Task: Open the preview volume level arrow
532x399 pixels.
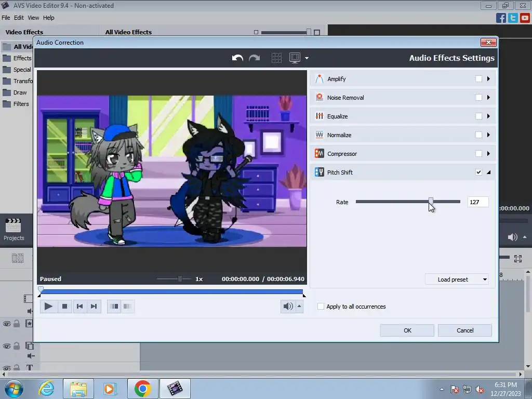Action: point(299,306)
